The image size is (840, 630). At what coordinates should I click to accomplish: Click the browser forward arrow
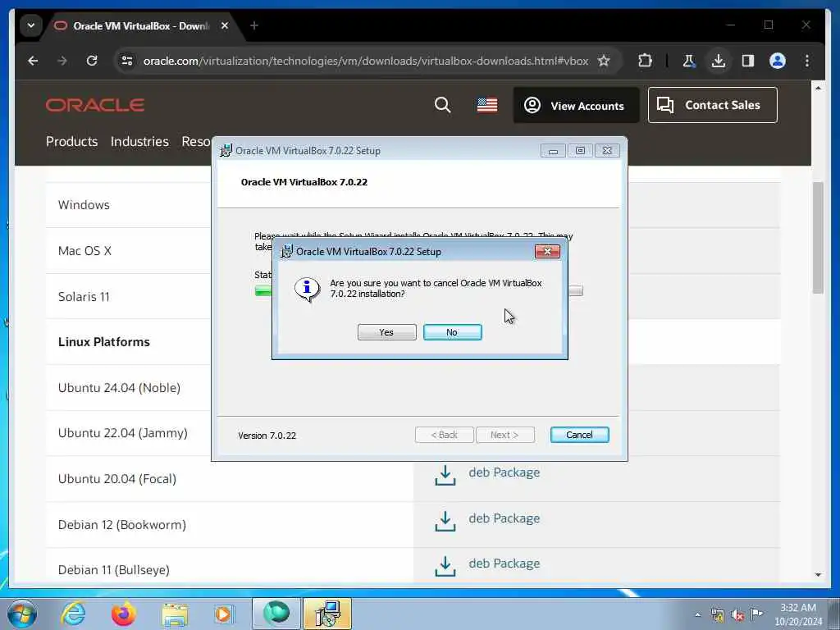pyautogui.click(x=62, y=61)
